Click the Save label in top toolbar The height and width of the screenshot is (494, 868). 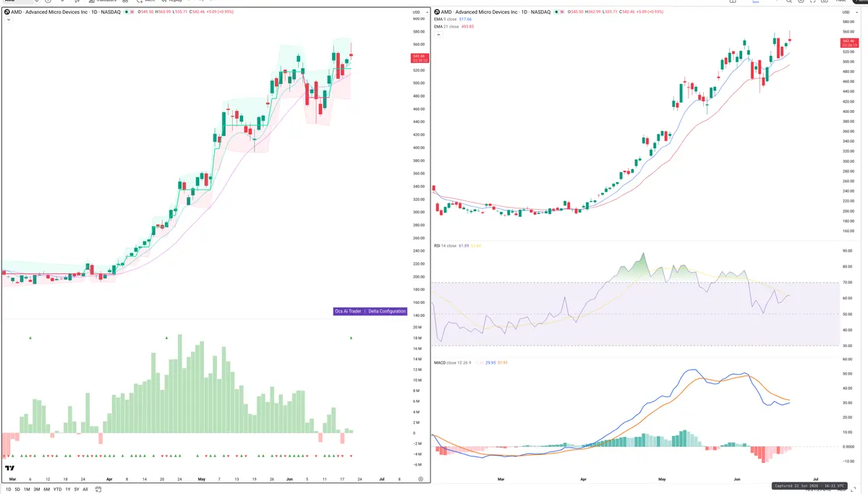point(755,2)
